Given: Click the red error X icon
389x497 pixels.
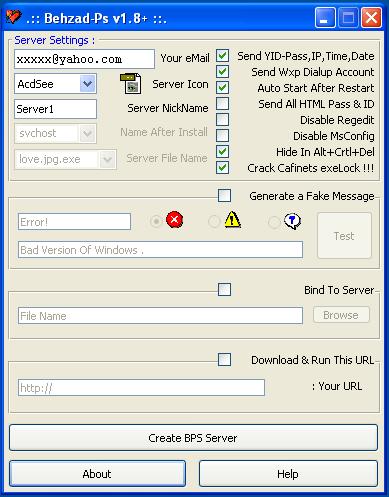Looking at the screenshot, I should pyautogui.click(x=174, y=220).
